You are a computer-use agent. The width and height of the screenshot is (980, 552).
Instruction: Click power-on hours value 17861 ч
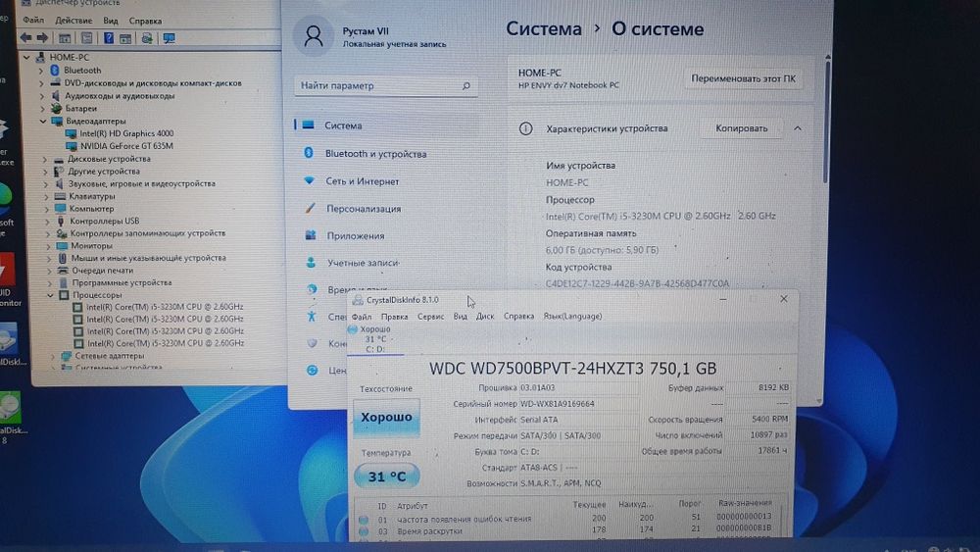772,450
